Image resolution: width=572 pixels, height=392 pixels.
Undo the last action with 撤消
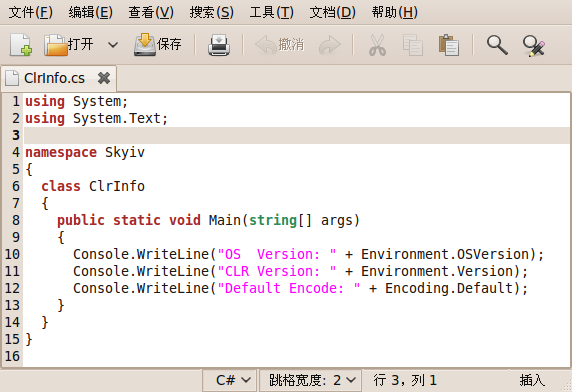pyautogui.click(x=279, y=45)
